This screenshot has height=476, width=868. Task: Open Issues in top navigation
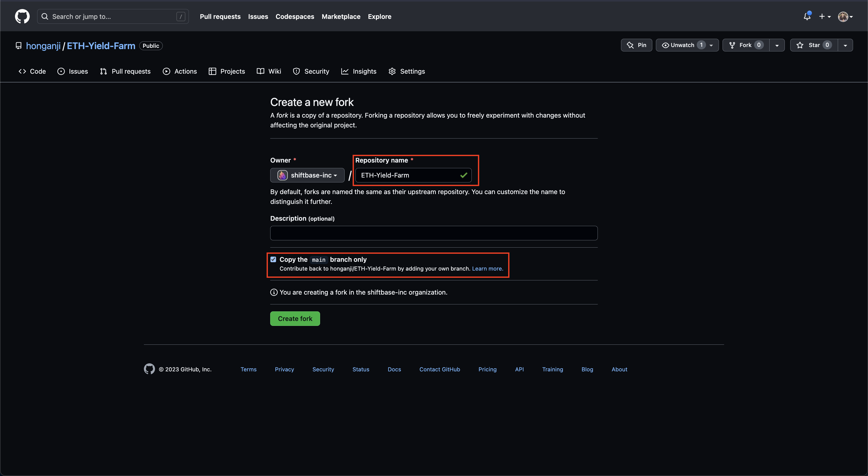coord(258,17)
